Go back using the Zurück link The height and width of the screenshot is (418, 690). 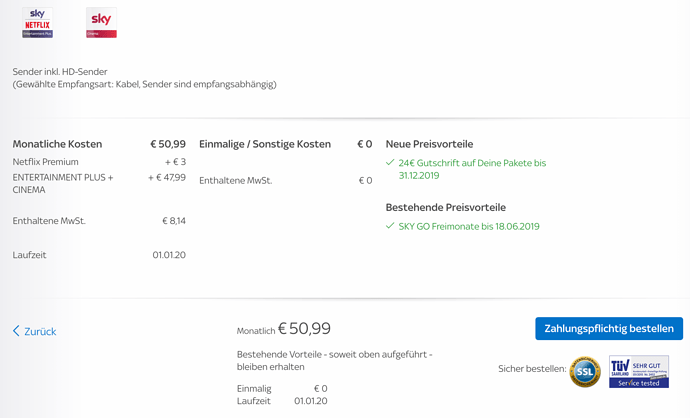[35, 331]
